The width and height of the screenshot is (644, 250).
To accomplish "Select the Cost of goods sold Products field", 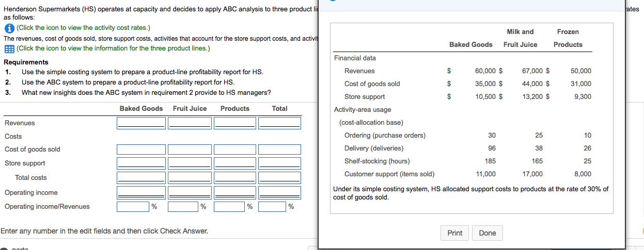I will 234,149.
